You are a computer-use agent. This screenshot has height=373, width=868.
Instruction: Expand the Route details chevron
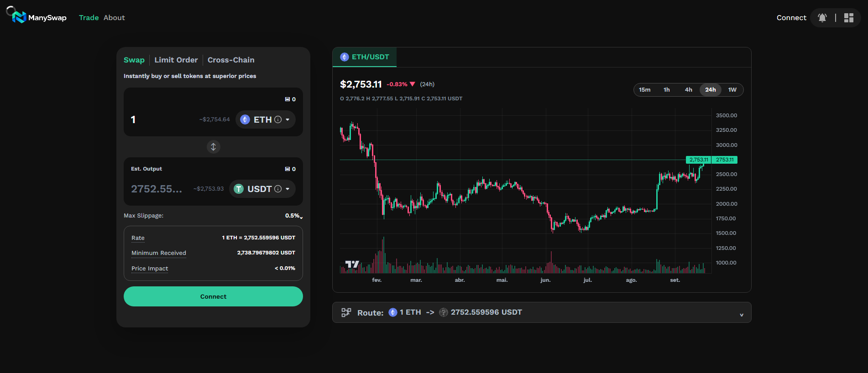point(742,315)
